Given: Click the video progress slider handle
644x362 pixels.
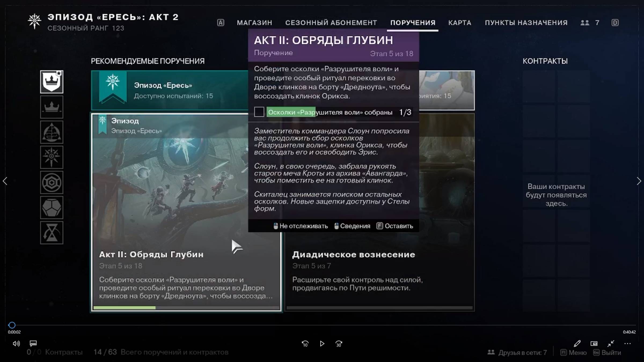Looking at the screenshot, I should 12,325.
